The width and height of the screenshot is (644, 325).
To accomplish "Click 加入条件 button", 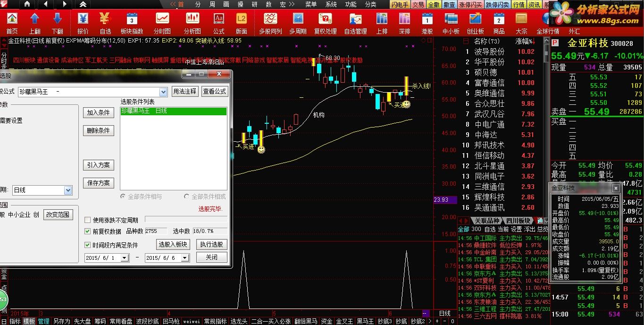I will [98, 113].
